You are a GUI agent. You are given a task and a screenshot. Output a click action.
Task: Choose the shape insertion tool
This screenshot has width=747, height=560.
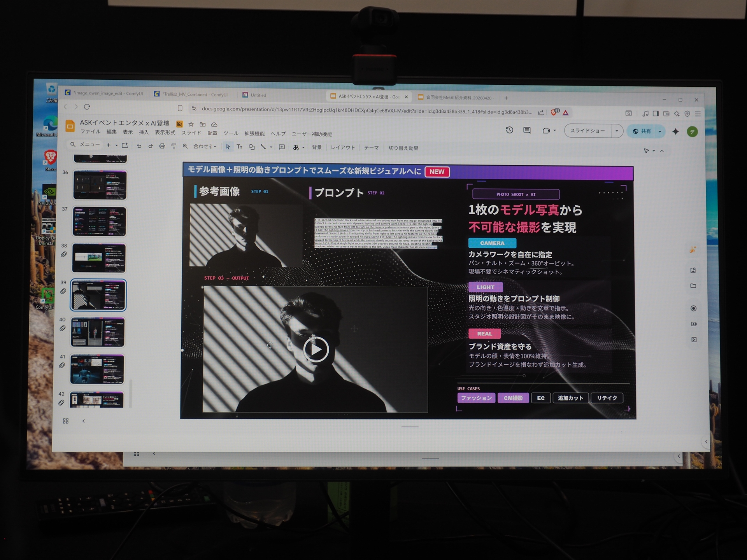[x=252, y=147]
